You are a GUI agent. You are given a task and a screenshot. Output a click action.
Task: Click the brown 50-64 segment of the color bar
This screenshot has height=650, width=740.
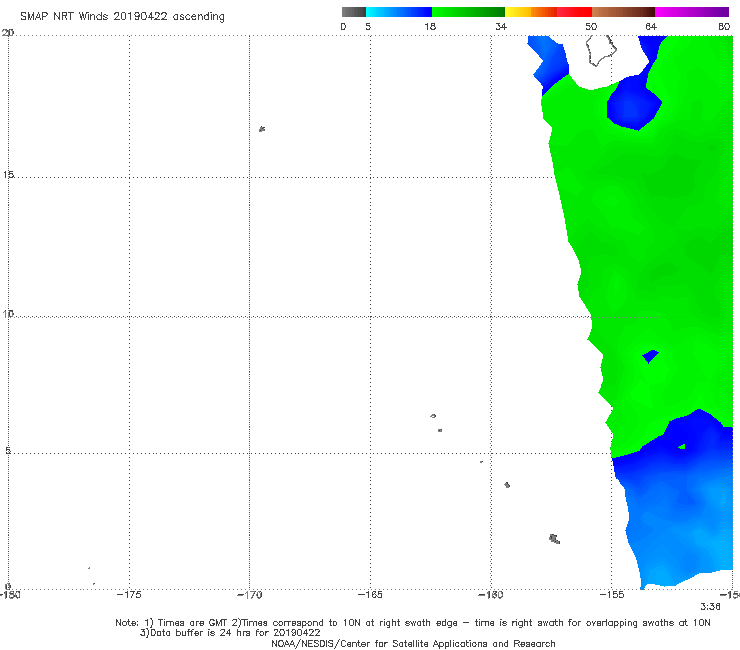(623, 12)
